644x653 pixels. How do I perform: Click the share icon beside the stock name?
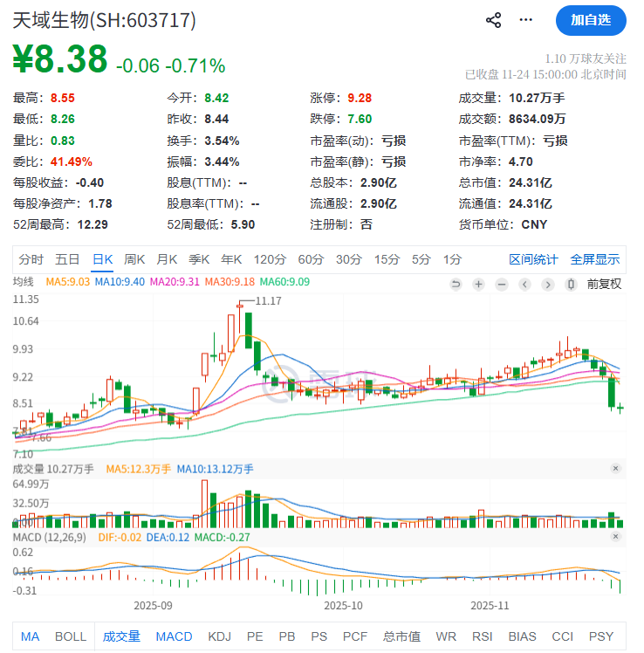point(493,19)
